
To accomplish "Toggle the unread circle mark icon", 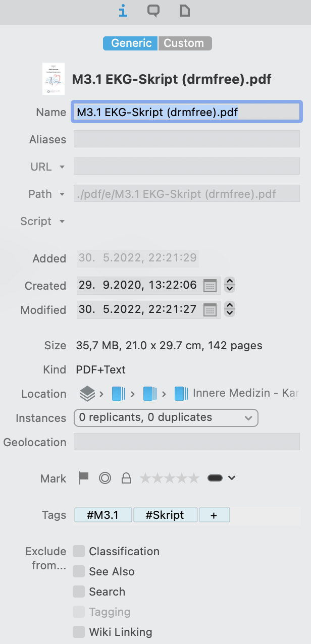I will coord(105,478).
